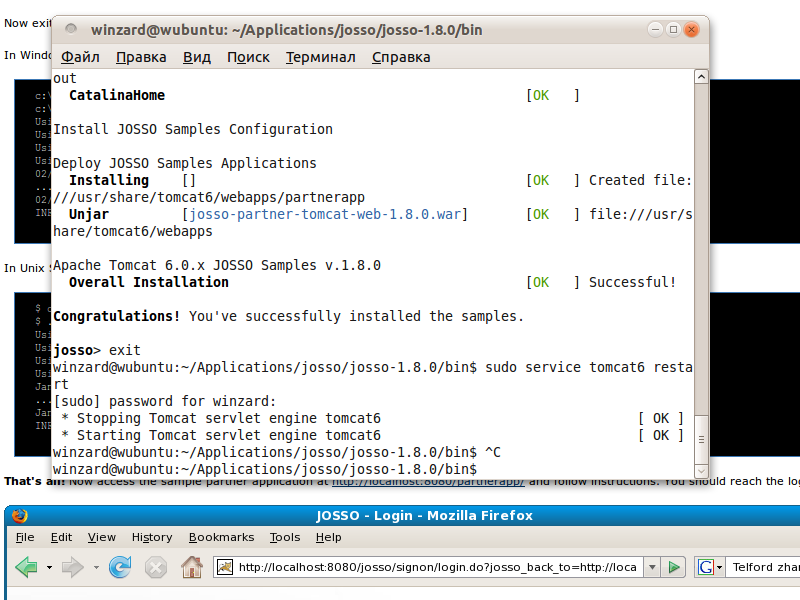This screenshot has width=800, height=600.
Task: Open Firefox Edit menu
Action: 61,537
